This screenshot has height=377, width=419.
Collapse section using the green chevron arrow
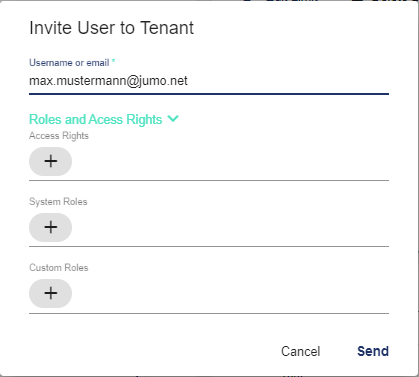(x=173, y=119)
